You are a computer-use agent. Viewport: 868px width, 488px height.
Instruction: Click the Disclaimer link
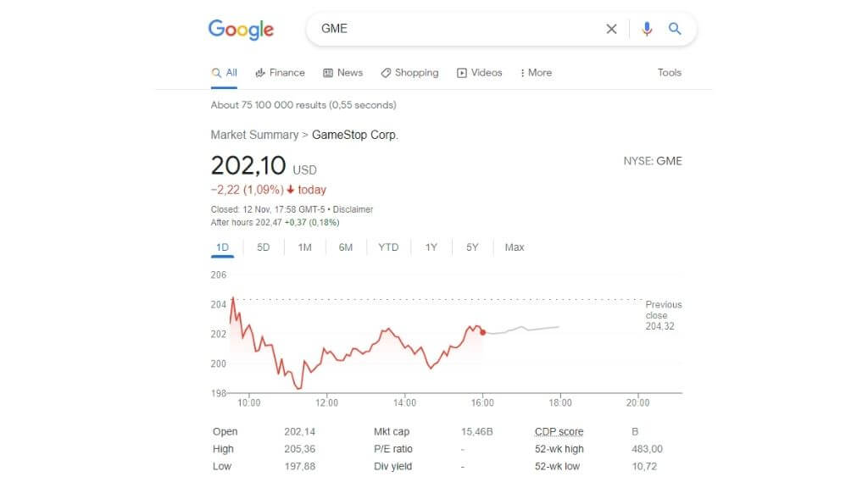(353, 209)
